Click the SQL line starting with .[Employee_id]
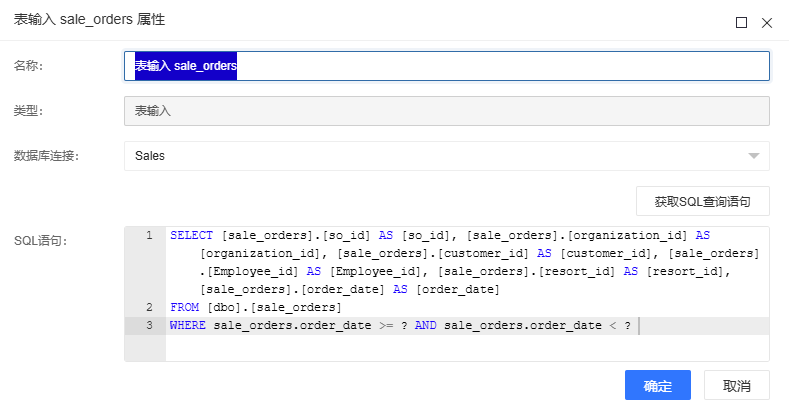Viewport: 789px width, 407px height. point(465,272)
